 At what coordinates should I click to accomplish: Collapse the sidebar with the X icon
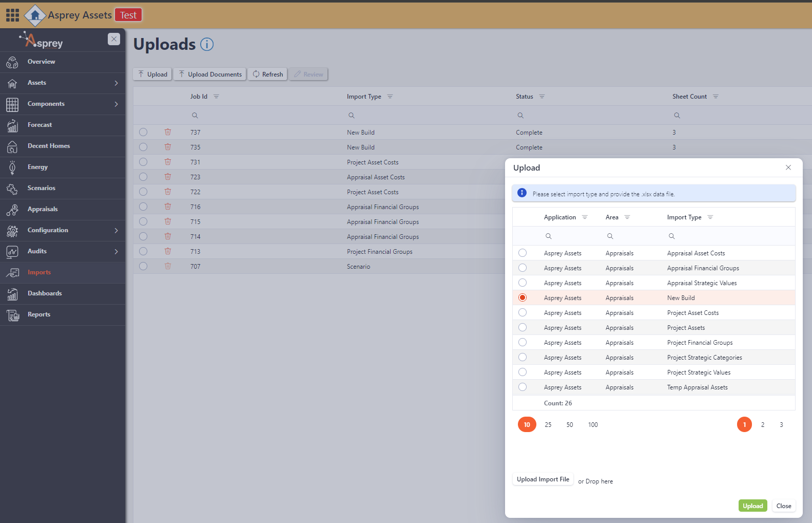[114, 39]
